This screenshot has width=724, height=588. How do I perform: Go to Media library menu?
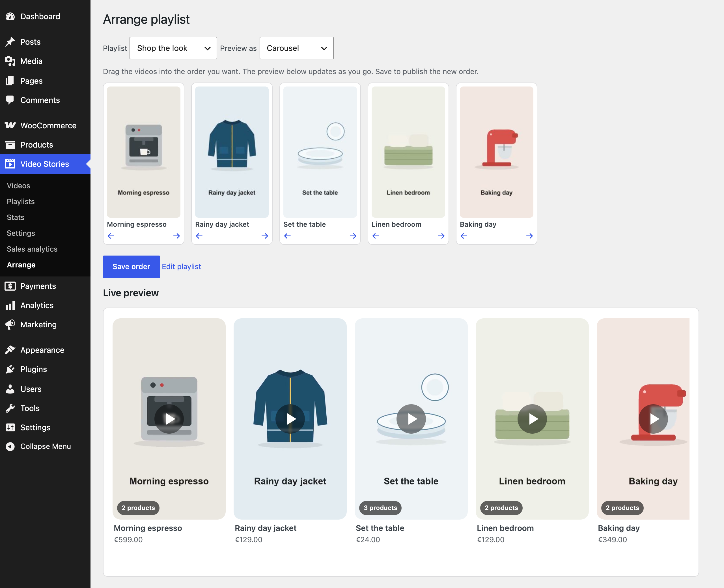tap(45, 61)
